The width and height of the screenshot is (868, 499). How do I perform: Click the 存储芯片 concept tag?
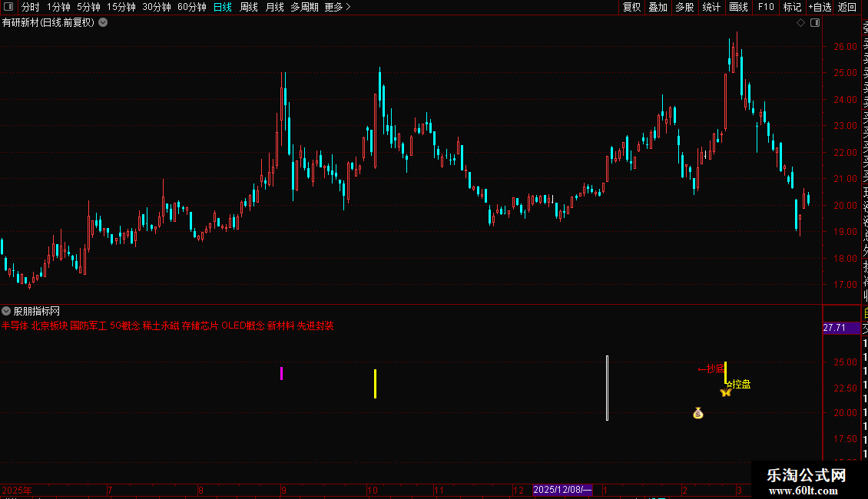(200, 326)
